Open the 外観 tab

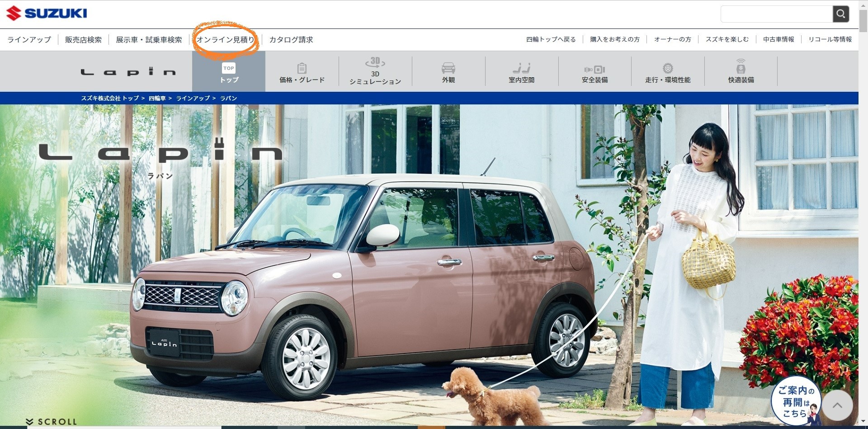[448, 71]
